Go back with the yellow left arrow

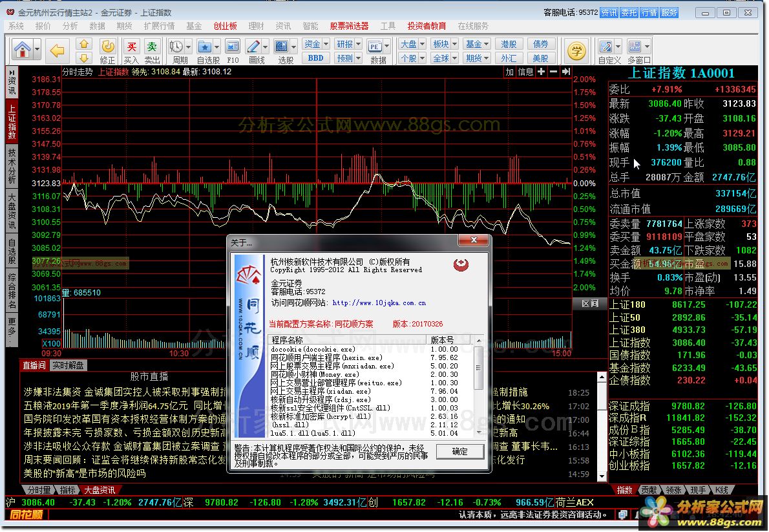(58, 50)
